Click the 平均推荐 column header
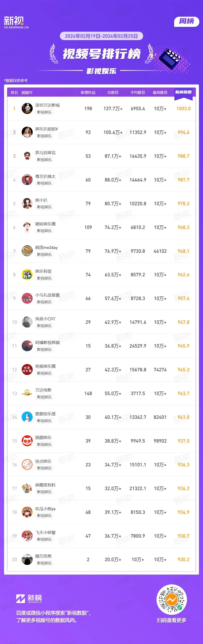This screenshot has height=644, width=203. [x=138, y=93]
